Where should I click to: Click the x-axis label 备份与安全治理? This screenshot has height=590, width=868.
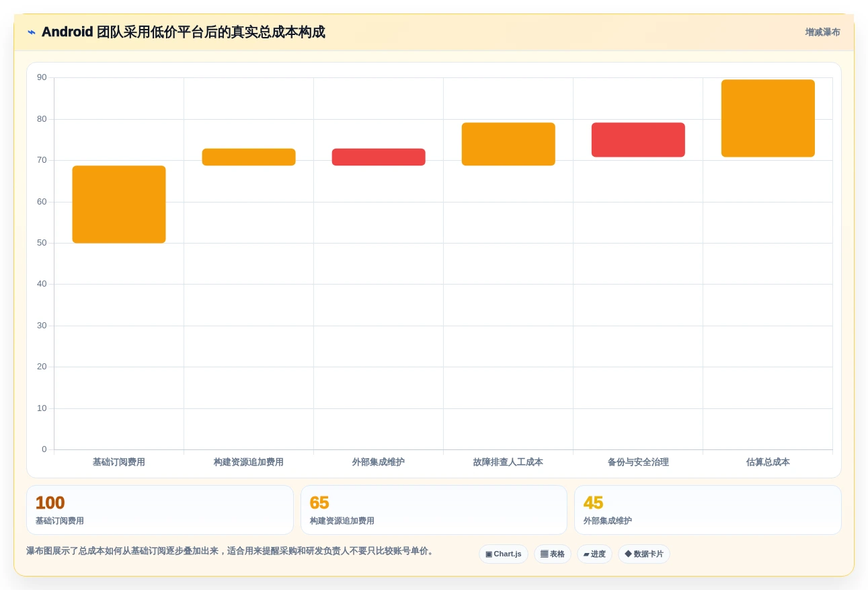[x=638, y=462]
